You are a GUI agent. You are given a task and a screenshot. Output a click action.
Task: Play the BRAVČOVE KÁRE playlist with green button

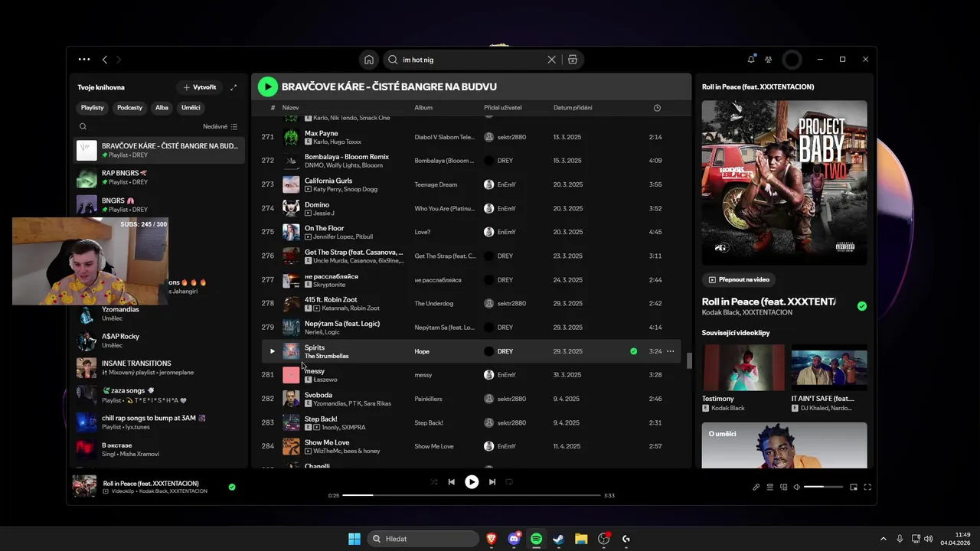(267, 86)
